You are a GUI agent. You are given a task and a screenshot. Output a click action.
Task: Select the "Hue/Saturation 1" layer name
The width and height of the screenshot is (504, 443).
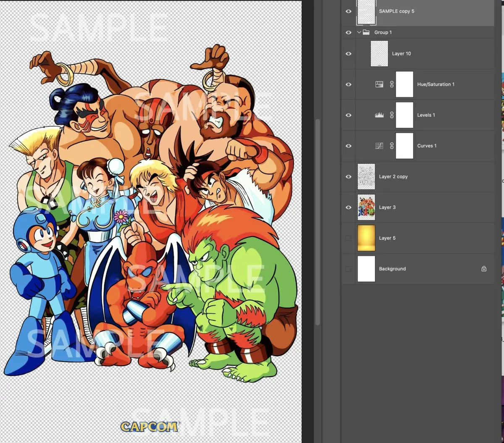436,84
